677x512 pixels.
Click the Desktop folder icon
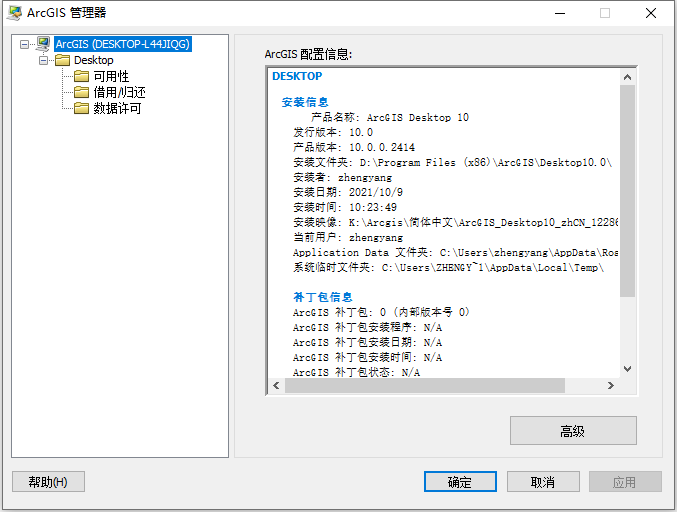[x=63, y=60]
